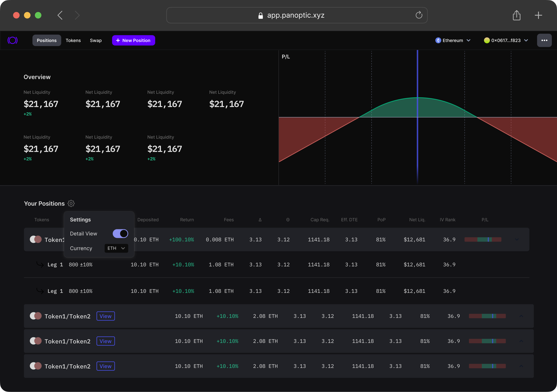Click View on the last Token1/Token2 row
Screen dimensions: 557x392
(106, 366)
